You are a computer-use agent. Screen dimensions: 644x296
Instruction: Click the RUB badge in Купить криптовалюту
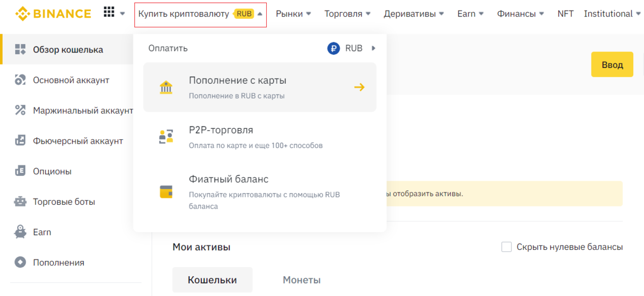coord(244,13)
